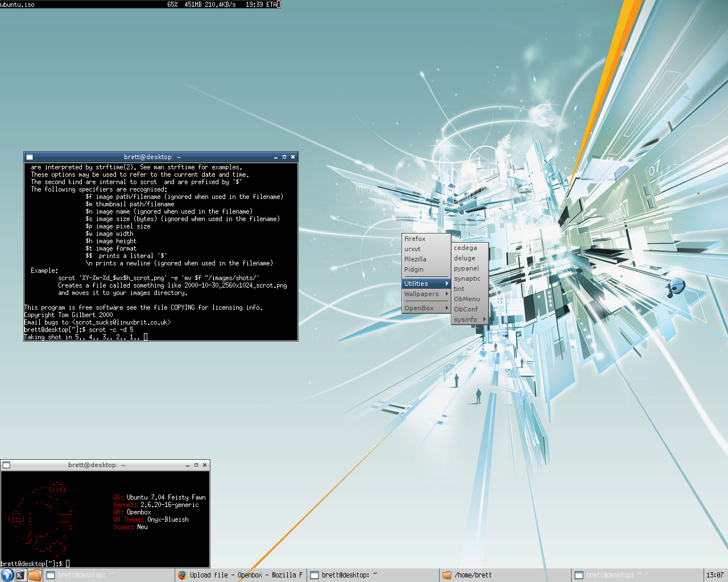The image size is (728, 582).
Task: Expand the Wallpapers submenu
Action: click(x=426, y=294)
